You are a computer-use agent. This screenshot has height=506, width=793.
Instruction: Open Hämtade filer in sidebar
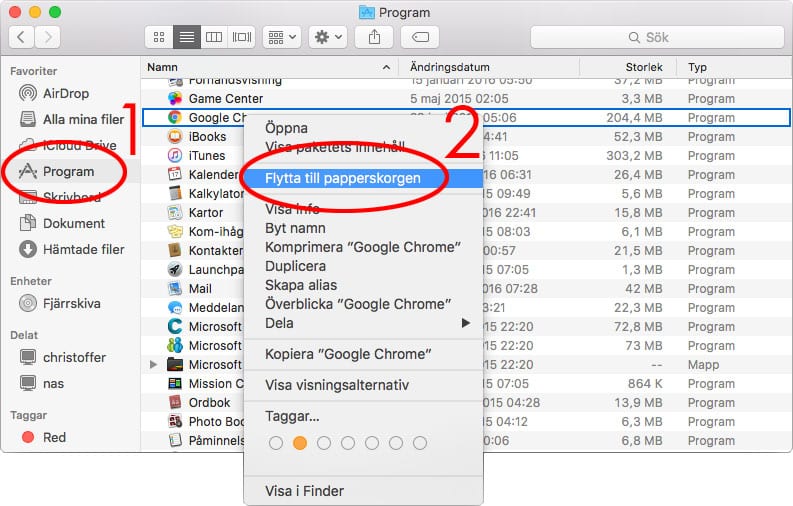pos(71,249)
